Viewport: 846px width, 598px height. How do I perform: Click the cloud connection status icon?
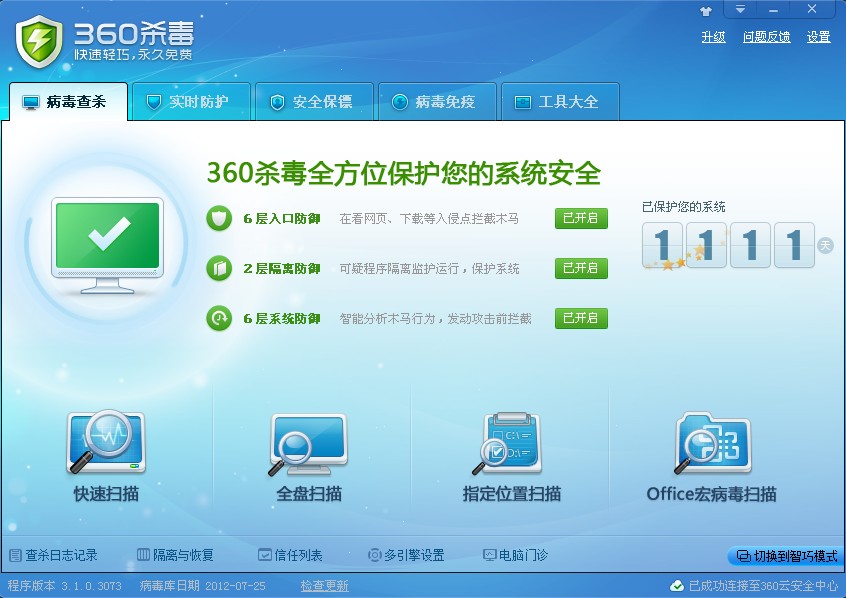click(677, 586)
